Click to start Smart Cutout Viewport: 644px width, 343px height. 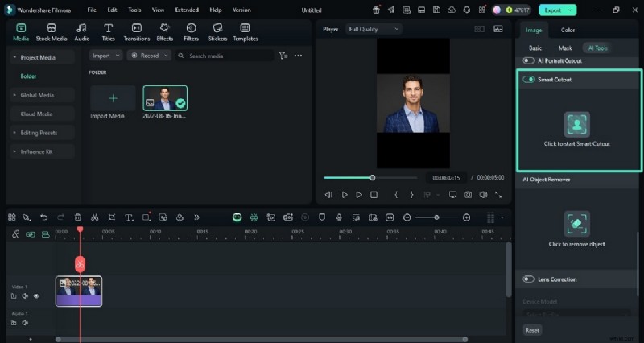click(576, 125)
